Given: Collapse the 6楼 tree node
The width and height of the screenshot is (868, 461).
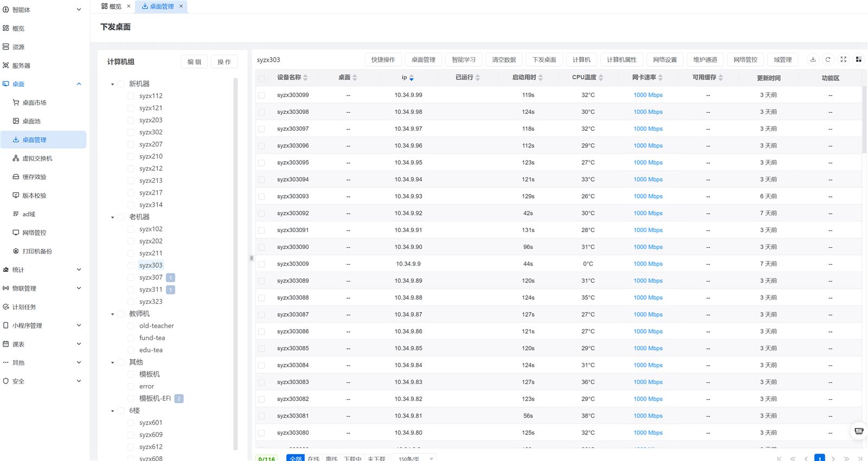Looking at the screenshot, I should 112,411.
